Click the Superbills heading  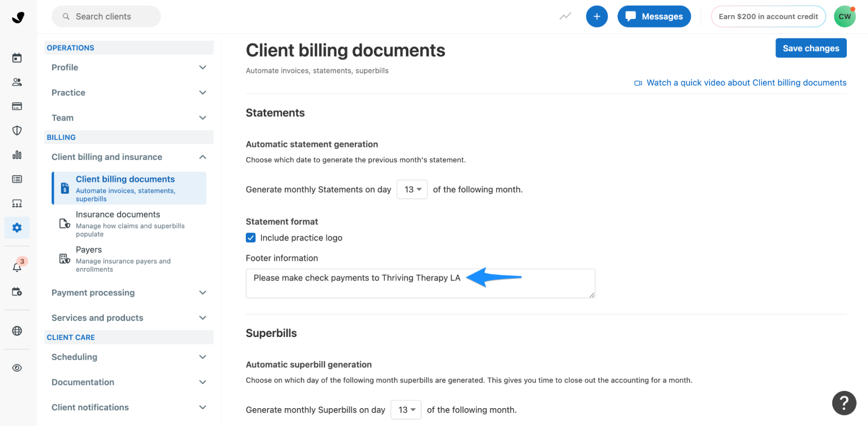pyautogui.click(x=271, y=333)
